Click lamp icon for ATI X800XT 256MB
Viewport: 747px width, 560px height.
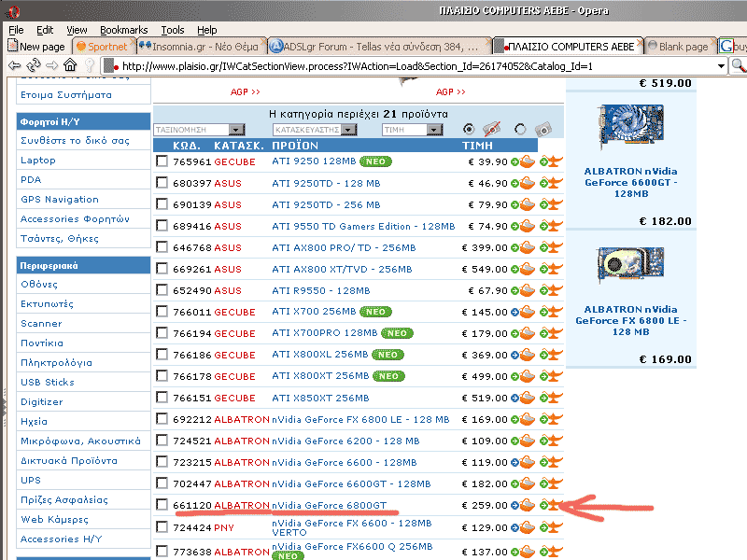click(x=551, y=376)
